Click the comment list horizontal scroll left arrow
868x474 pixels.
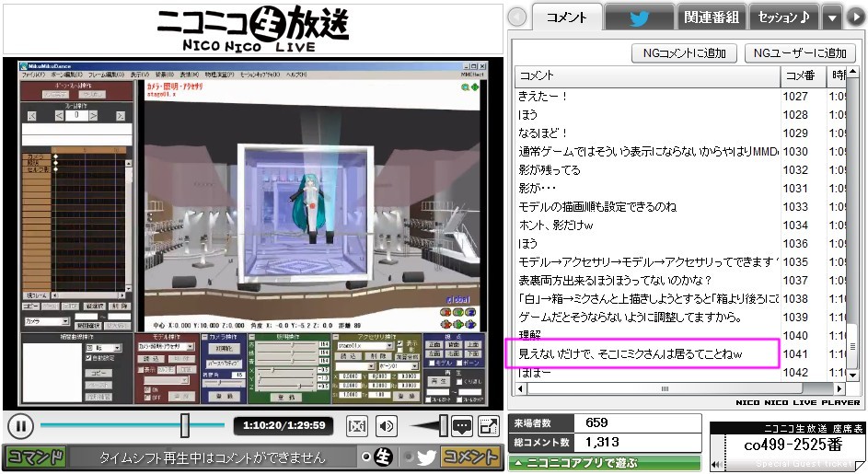pyautogui.click(x=520, y=388)
